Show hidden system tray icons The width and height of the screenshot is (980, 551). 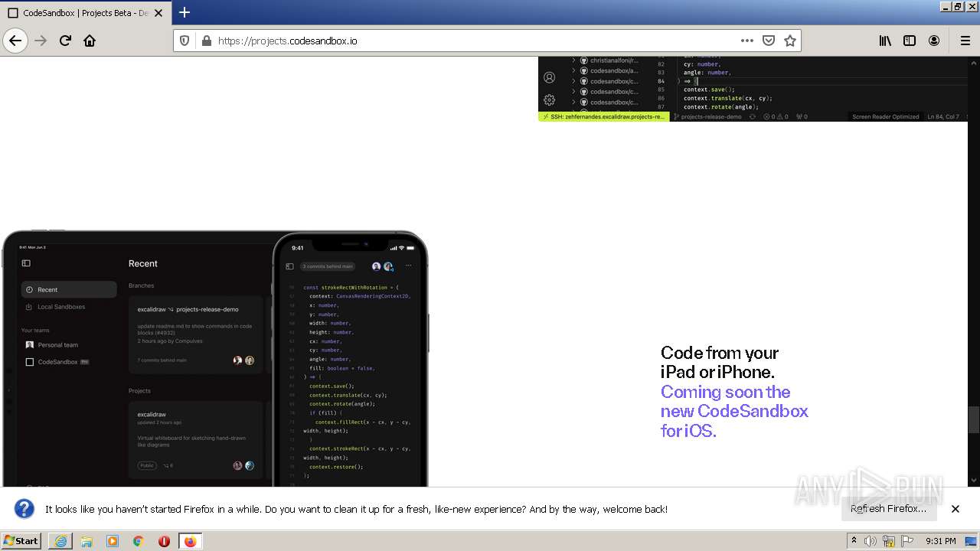(x=854, y=541)
